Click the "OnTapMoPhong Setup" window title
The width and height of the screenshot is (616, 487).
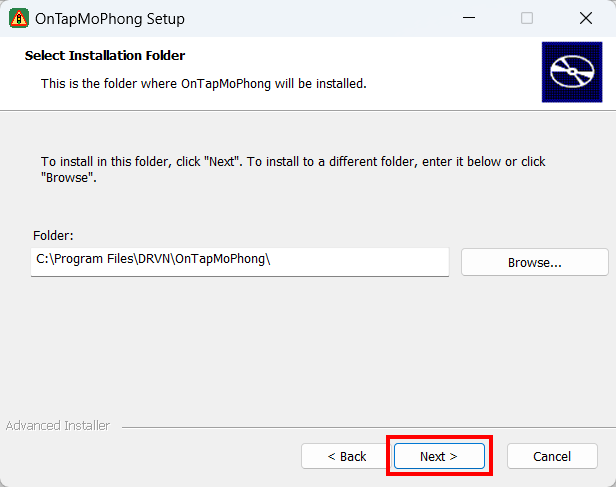[x=110, y=19]
